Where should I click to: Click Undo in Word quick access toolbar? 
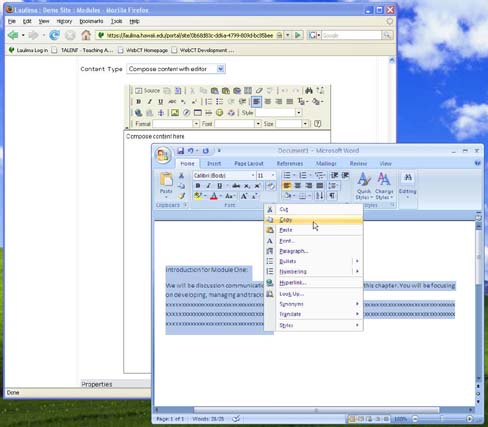[191, 151]
